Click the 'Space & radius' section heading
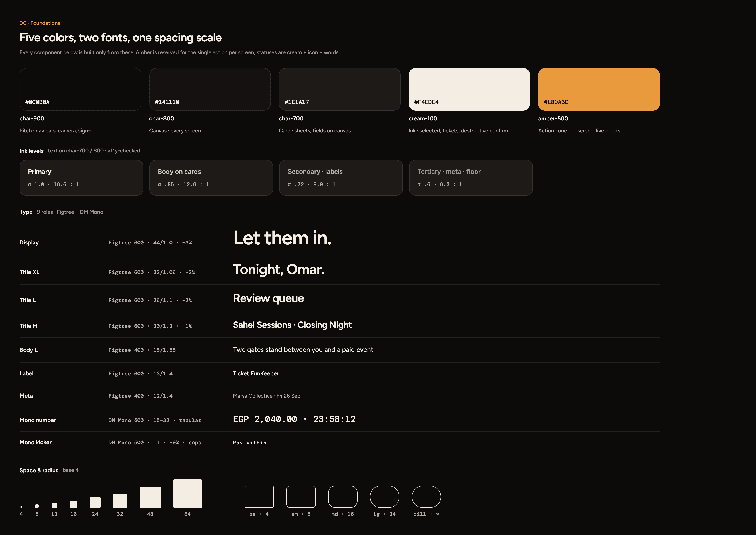This screenshot has width=756, height=535. click(39, 470)
